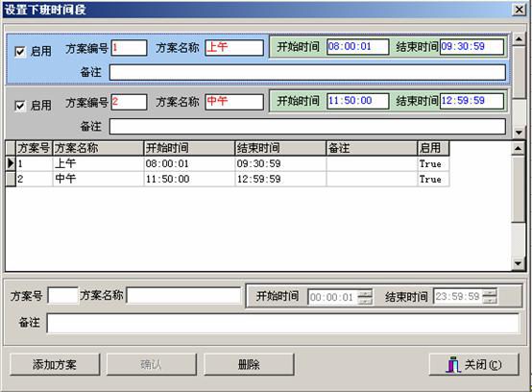This screenshot has width=532, height=392.
Task: Click bottom 方案名称 input field
Action: pyautogui.click(x=183, y=295)
